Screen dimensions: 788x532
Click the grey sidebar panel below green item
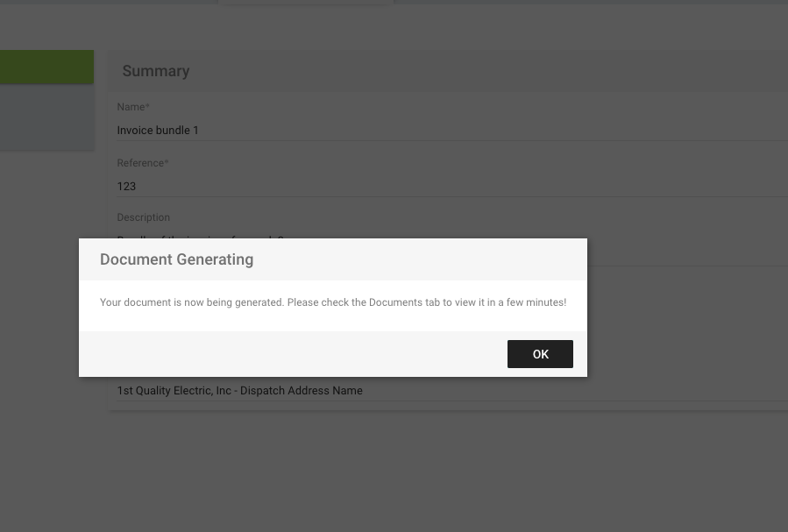46,117
